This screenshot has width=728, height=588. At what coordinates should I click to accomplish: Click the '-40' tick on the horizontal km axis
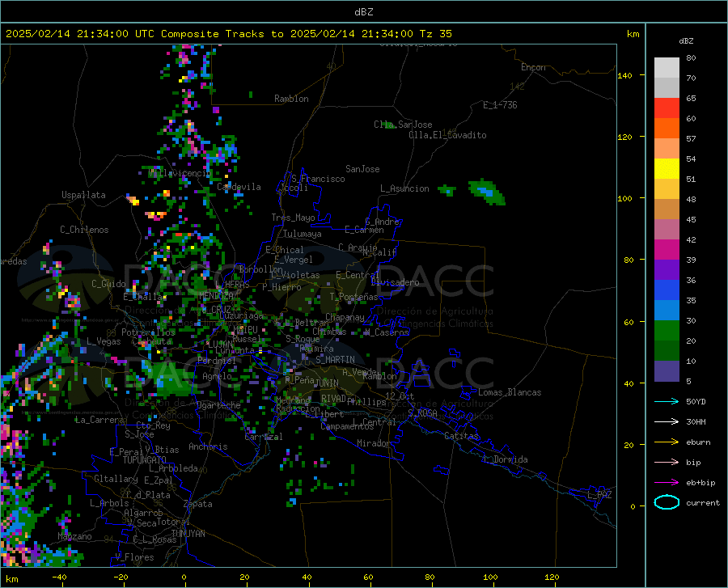[59, 577]
